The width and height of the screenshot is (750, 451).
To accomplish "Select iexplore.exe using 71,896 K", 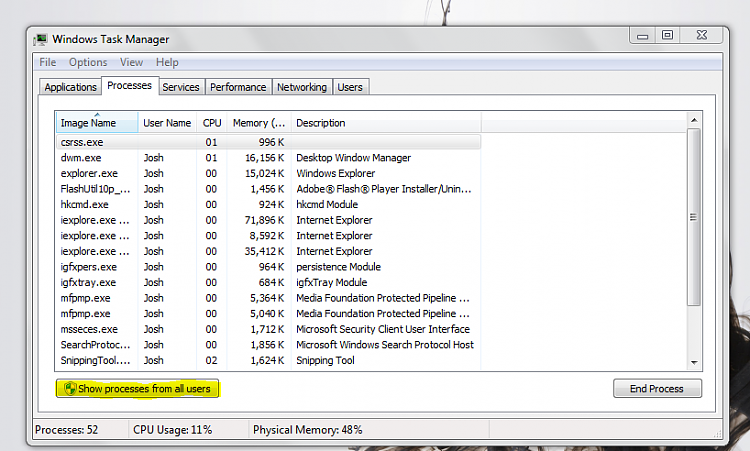I will click(268, 220).
